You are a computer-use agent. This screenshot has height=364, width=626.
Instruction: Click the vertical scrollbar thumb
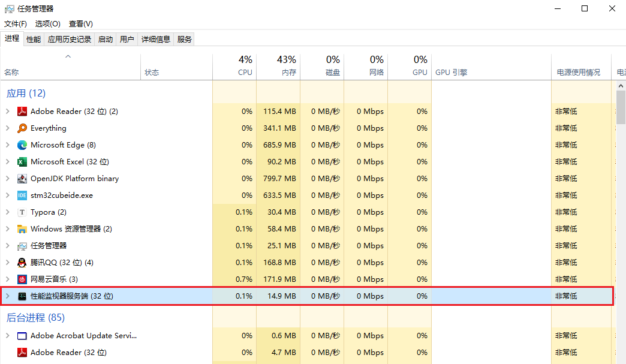pos(621,107)
